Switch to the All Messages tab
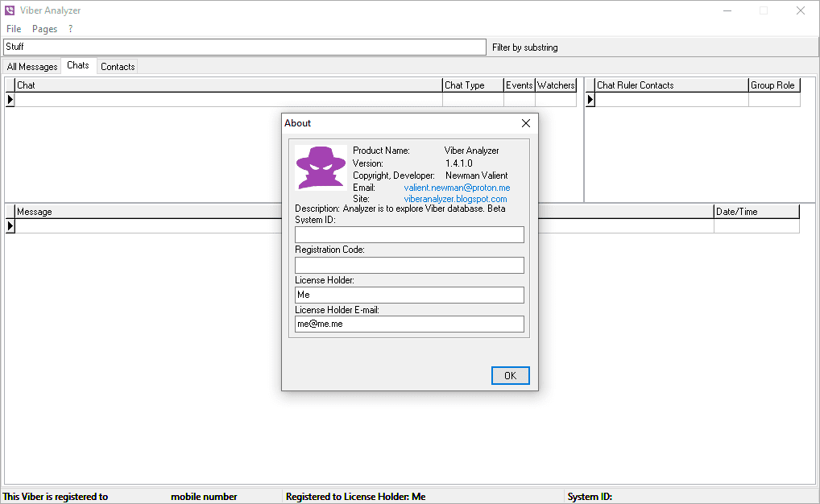This screenshot has width=820, height=504. (31, 66)
